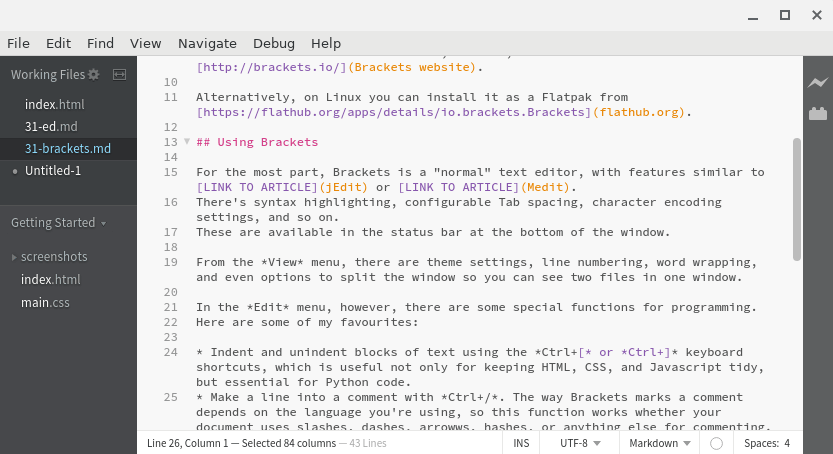
Task: Open main.css from the project tree
Action: [45, 303]
